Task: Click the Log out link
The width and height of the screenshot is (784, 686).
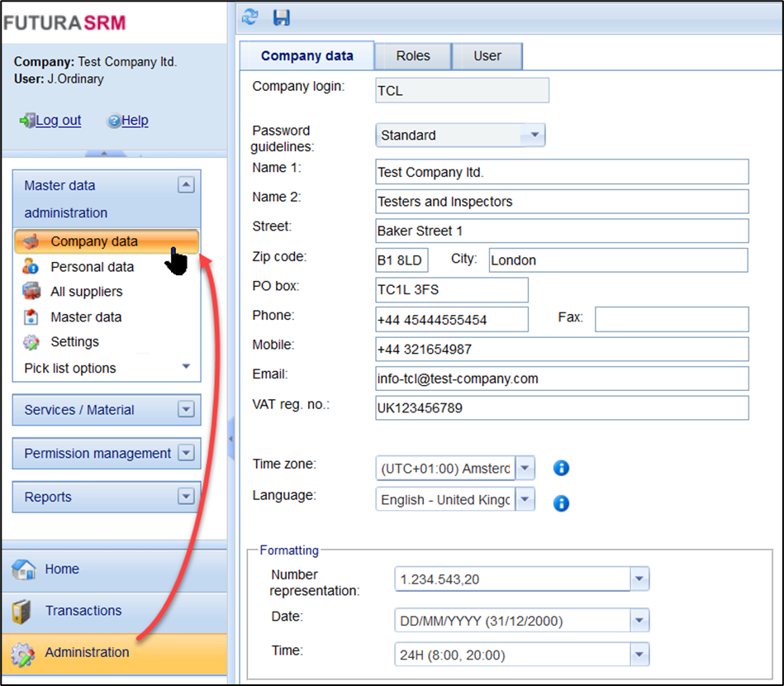Action: click(58, 121)
